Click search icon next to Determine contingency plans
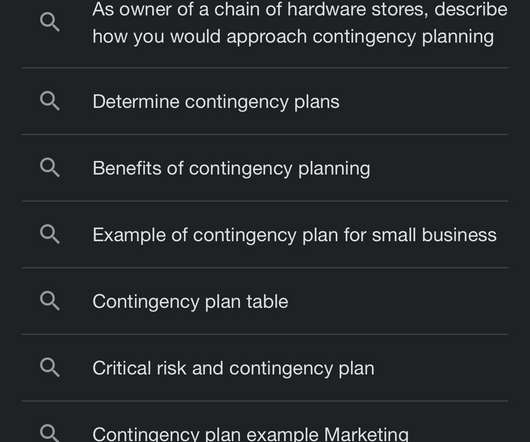This screenshot has width=530, height=442. [x=50, y=101]
